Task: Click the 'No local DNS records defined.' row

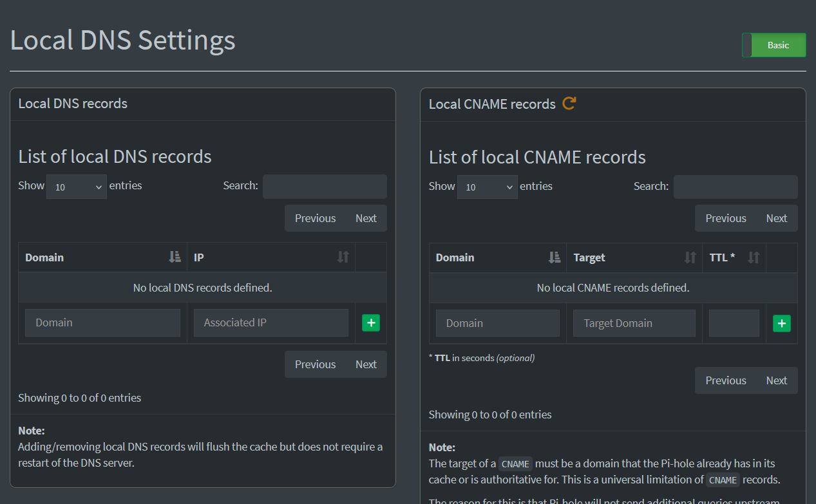Action: coord(202,288)
